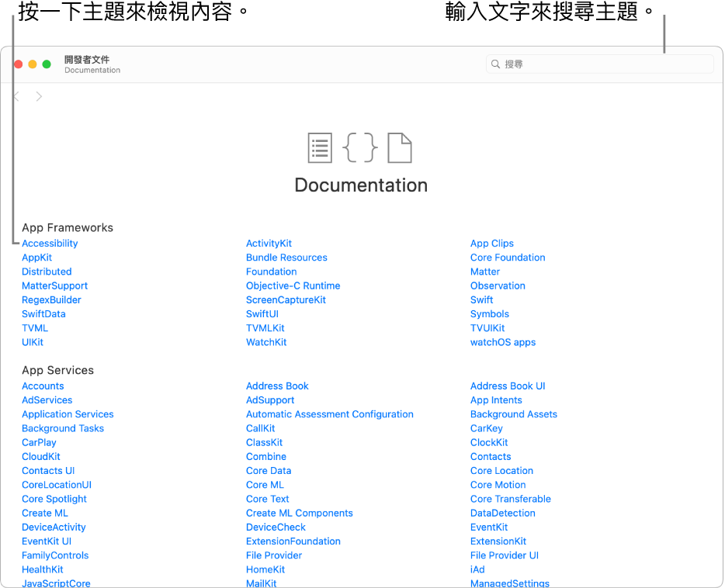This screenshot has width=725, height=588.
Task: Open the Contacts UI link
Action: (48, 471)
